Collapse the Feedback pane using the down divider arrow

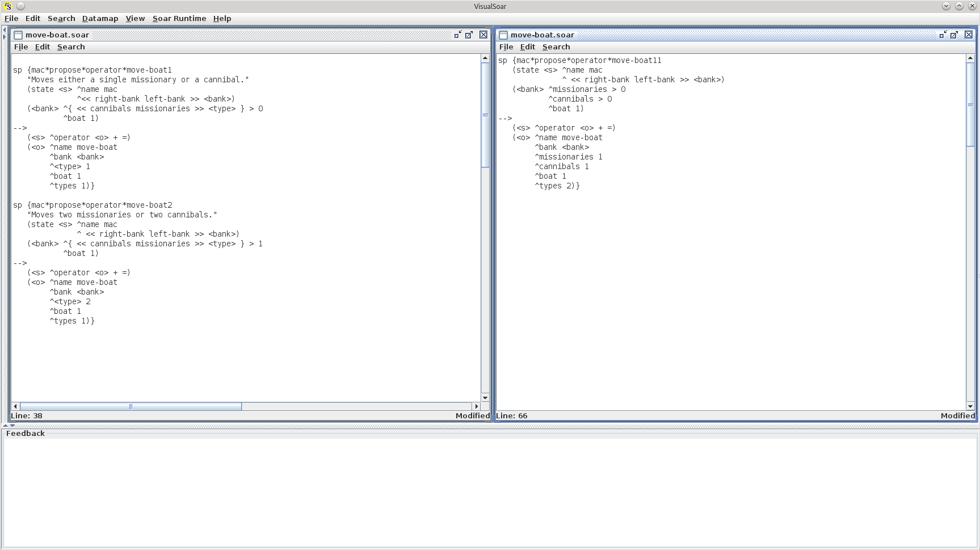tap(12, 425)
